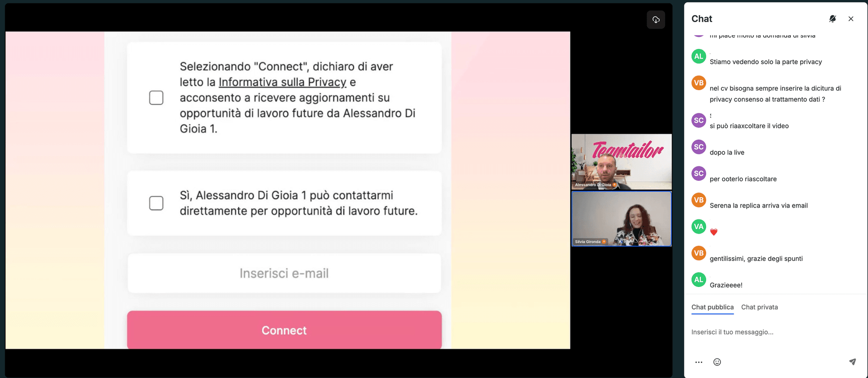Click the orange VB avatar beside "gentilissimi, grazie degli spunti"

pos(699,253)
